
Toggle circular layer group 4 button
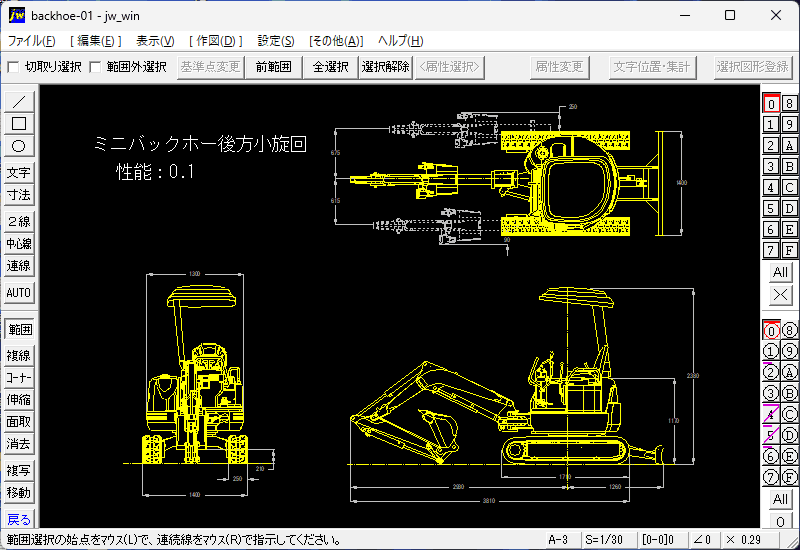[771, 414]
